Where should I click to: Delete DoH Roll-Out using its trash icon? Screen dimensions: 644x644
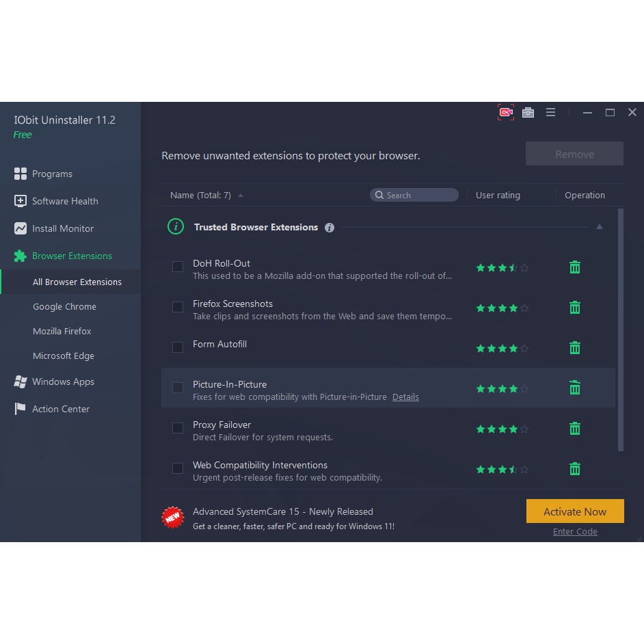pos(574,267)
